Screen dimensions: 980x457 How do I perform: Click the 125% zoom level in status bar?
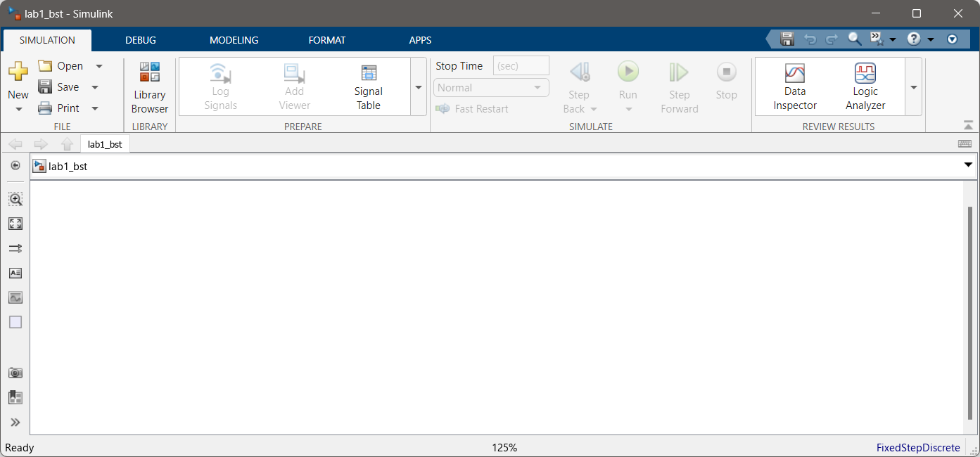point(504,448)
